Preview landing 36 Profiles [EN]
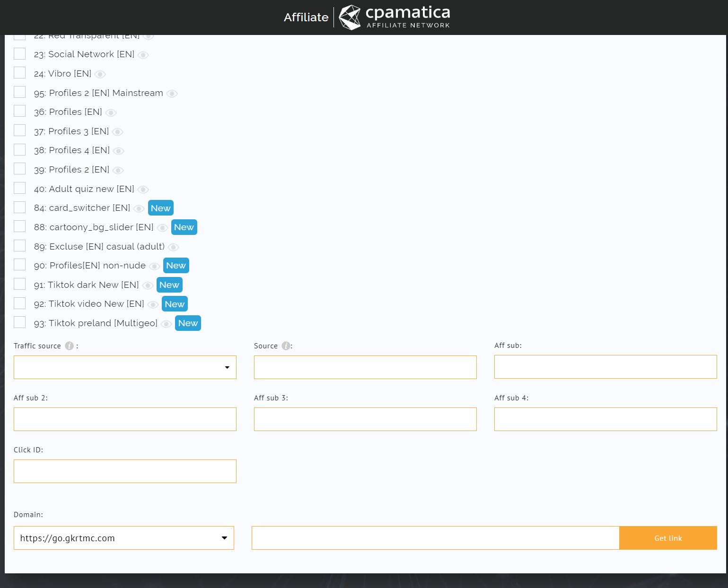 click(x=111, y=112)
